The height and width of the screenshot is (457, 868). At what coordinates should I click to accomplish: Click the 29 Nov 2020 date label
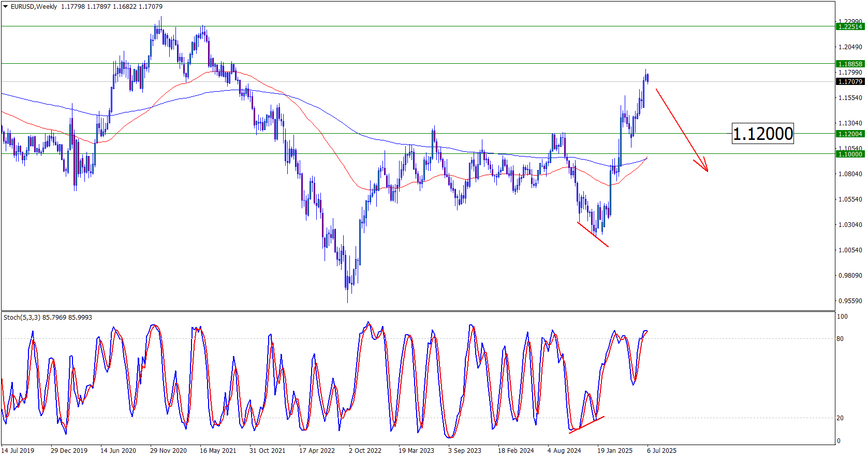168,450
